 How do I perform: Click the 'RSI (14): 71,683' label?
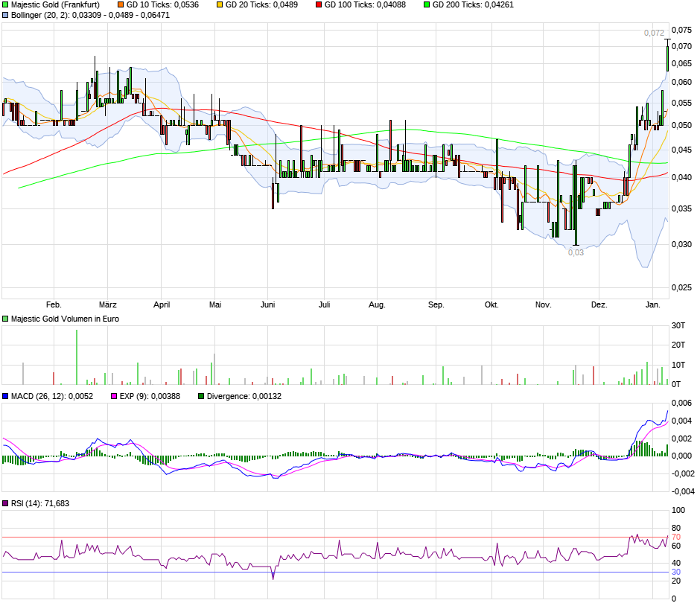point(40,503)
